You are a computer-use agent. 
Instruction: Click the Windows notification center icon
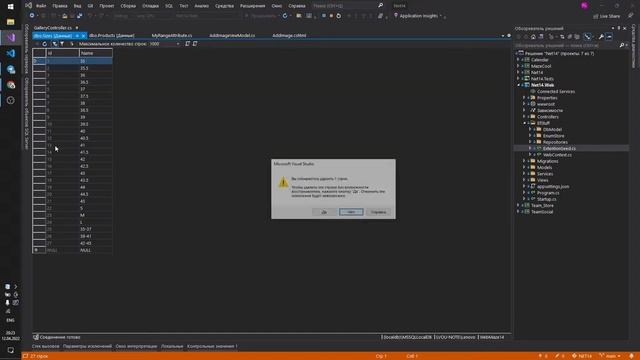(11, 350)
